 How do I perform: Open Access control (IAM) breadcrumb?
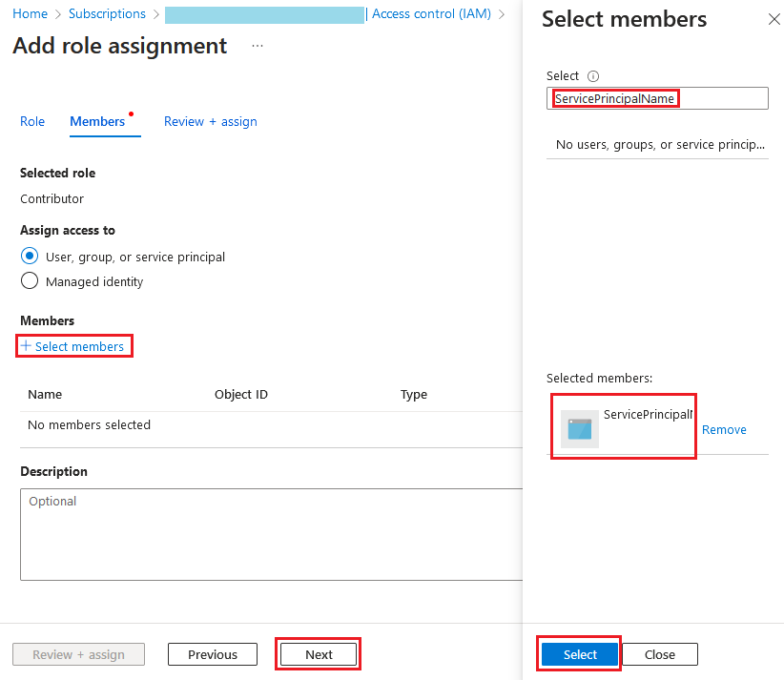(x=431, y=14)
